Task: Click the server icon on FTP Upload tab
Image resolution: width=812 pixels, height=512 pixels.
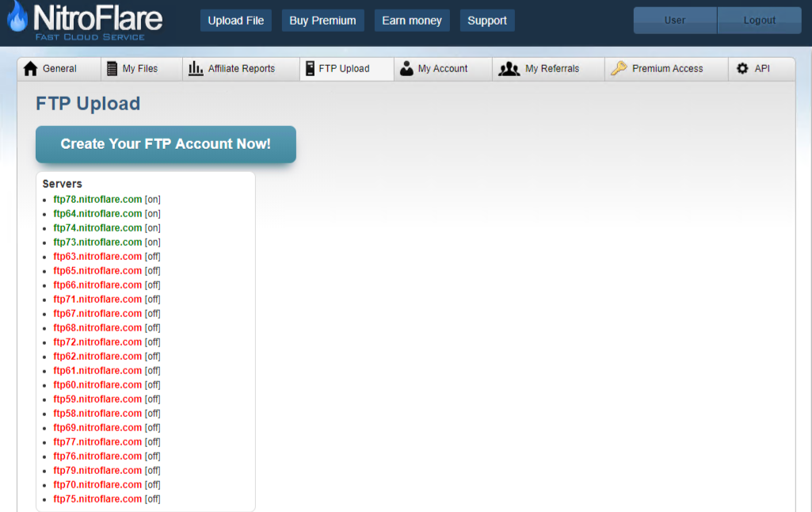Action: tap(310, 69)
